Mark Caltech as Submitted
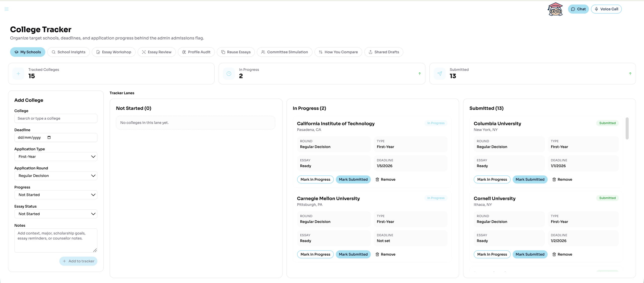644x283 pixels. tap(353, 179)
